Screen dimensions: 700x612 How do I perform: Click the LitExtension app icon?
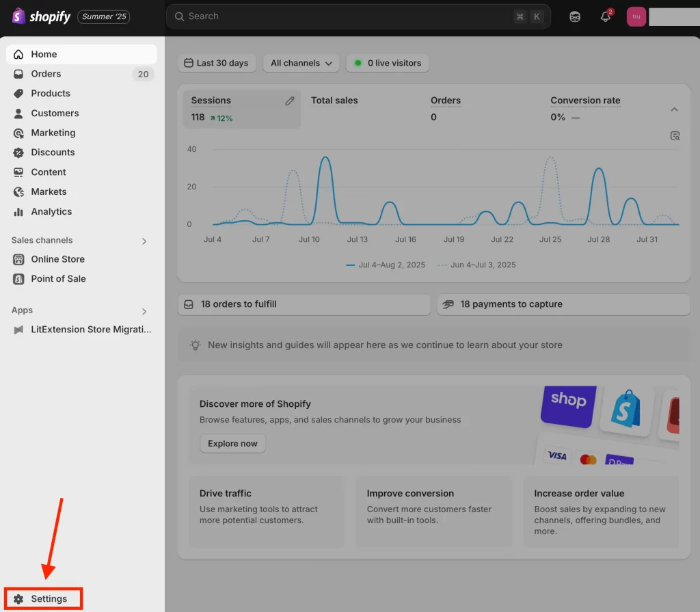[18, 330]
